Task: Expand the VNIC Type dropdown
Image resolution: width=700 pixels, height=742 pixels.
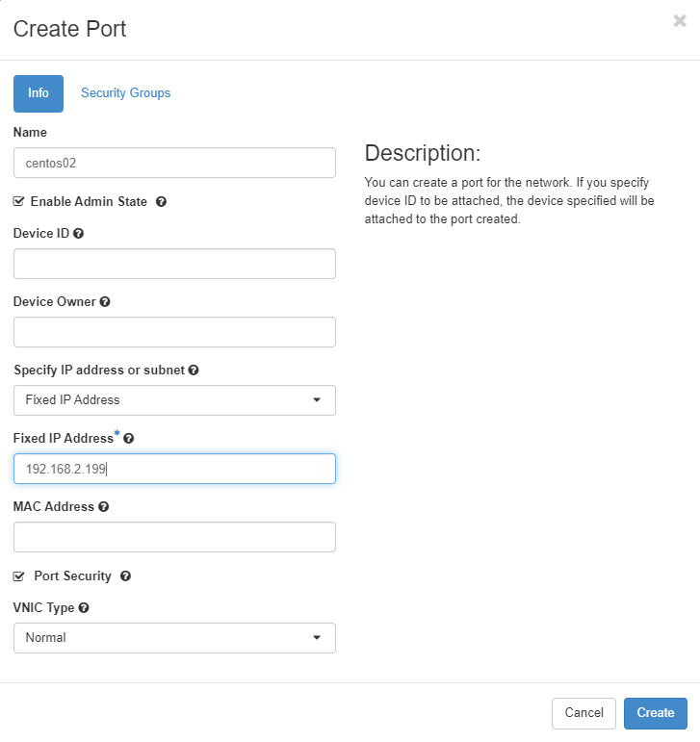Action: pos(174,638)
